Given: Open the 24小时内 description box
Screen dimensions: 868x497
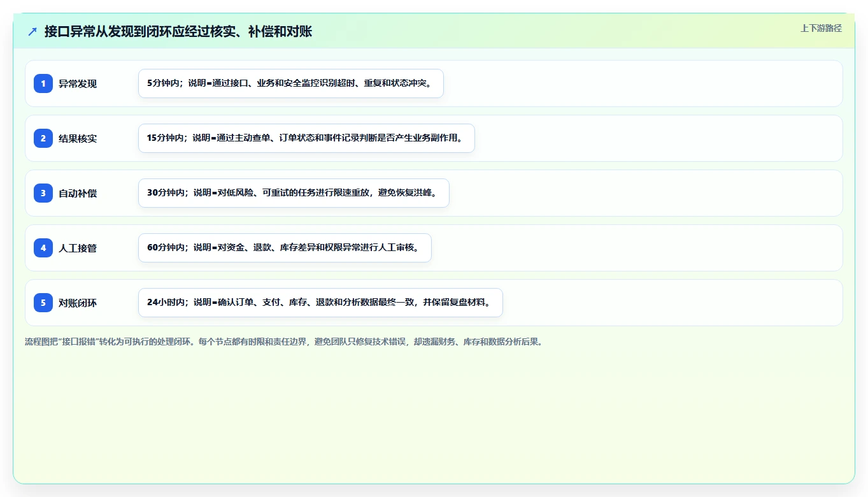Looking at the screenshot, I should (x=320, y=303).
